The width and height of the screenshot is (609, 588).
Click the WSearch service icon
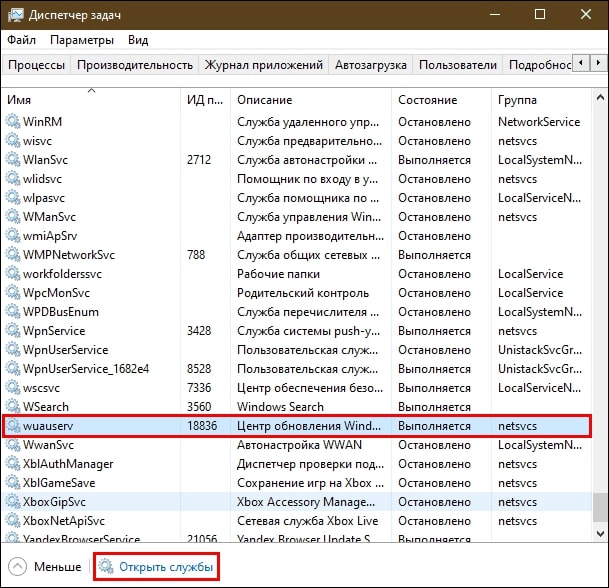(13, 407)
